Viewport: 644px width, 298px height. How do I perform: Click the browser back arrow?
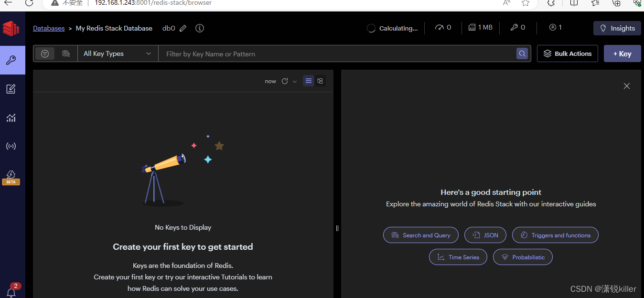coord(8,2)
